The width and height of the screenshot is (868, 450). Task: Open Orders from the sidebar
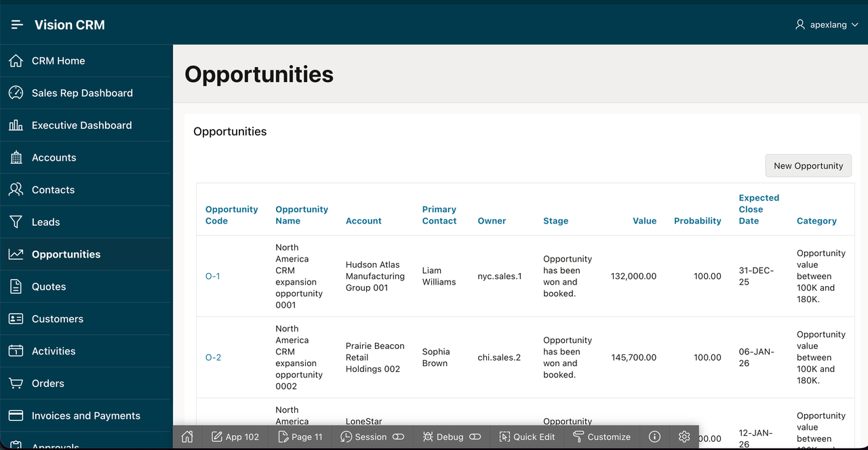(x=86, y=384)
